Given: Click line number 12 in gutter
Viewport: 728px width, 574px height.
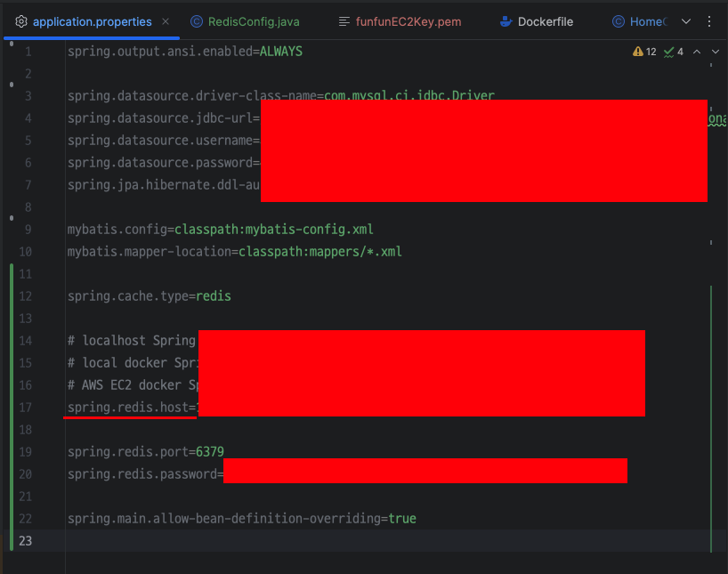Looking at the screenshot, I should pos(26,296).
